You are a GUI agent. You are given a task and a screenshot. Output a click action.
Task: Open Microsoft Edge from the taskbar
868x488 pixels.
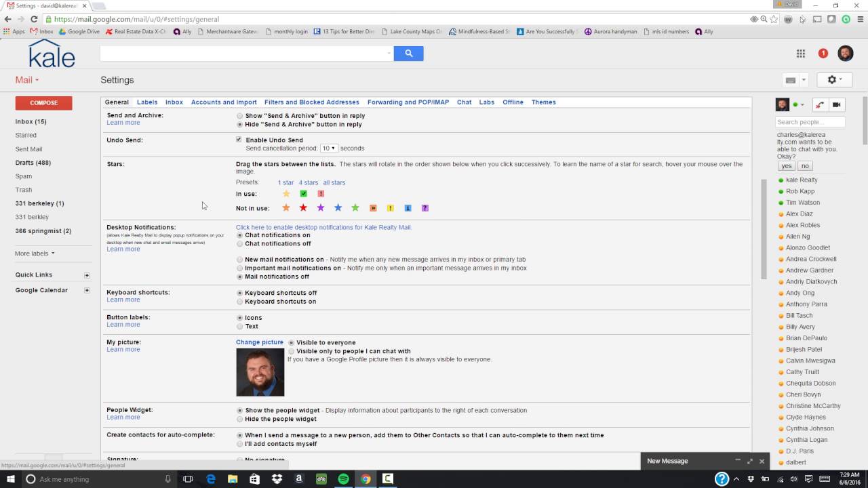tap(211, 479)
